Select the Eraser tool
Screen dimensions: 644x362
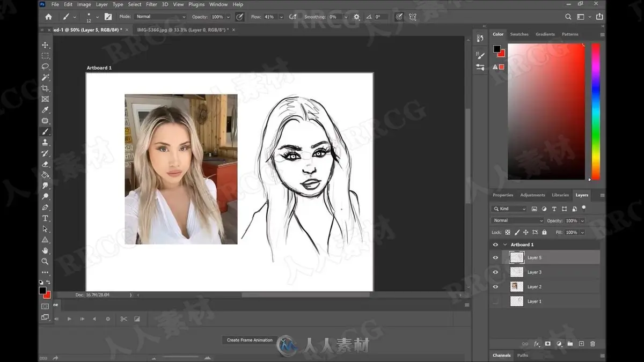45,164
